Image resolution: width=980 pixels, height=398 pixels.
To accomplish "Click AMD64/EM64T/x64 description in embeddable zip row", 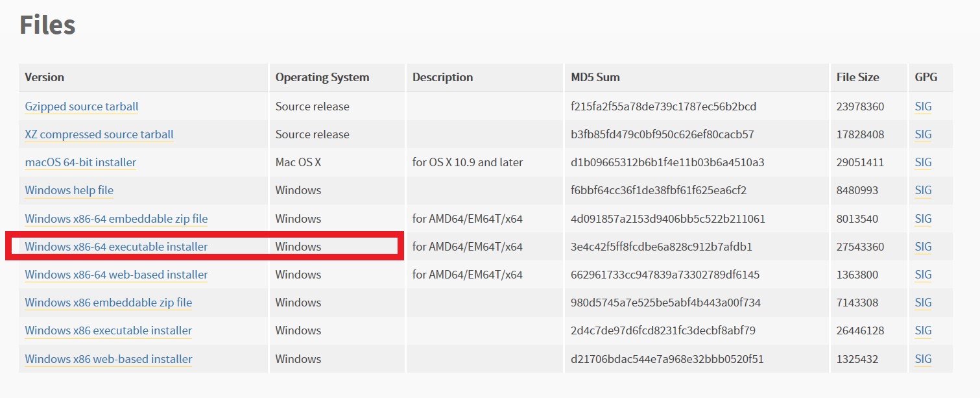I will 468,219.
